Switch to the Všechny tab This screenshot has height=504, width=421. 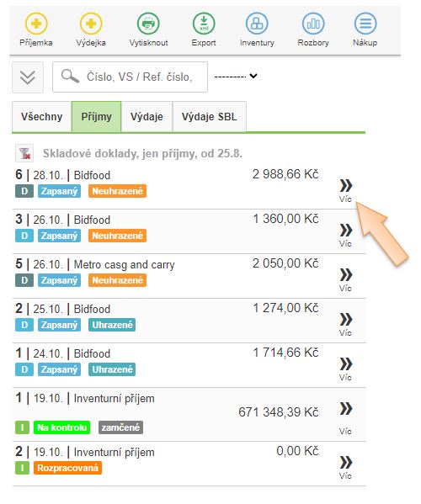click(x=42, y=117)
